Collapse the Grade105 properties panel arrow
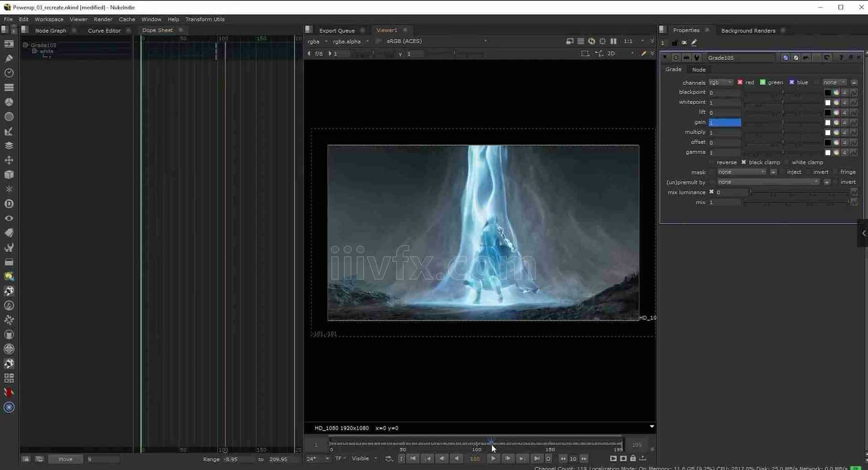This screenshot has width=868, height=470. point(665,57)
